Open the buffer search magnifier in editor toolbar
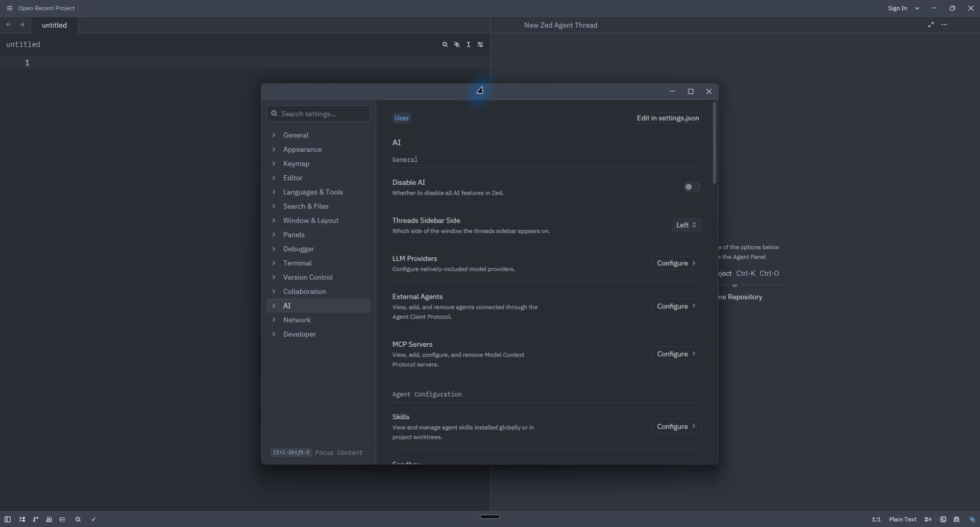Viewport: 980px width, 527px height. tap(445, 45)
